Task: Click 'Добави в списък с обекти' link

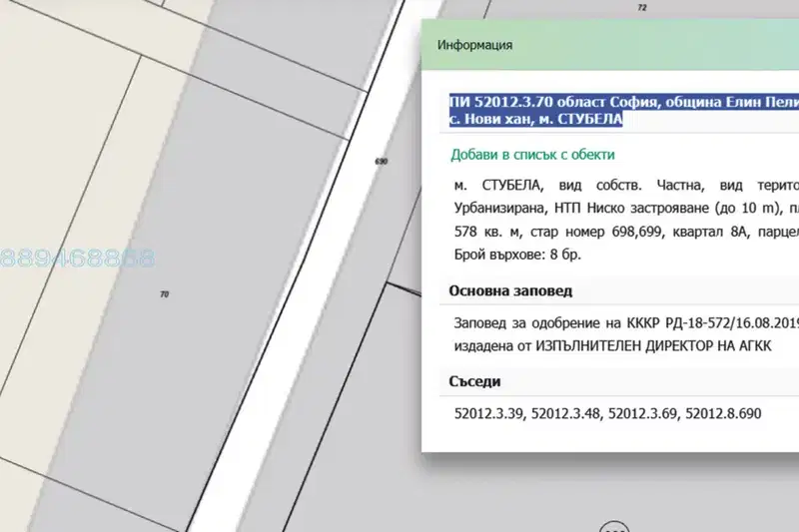Action: (x=532, y=155)
